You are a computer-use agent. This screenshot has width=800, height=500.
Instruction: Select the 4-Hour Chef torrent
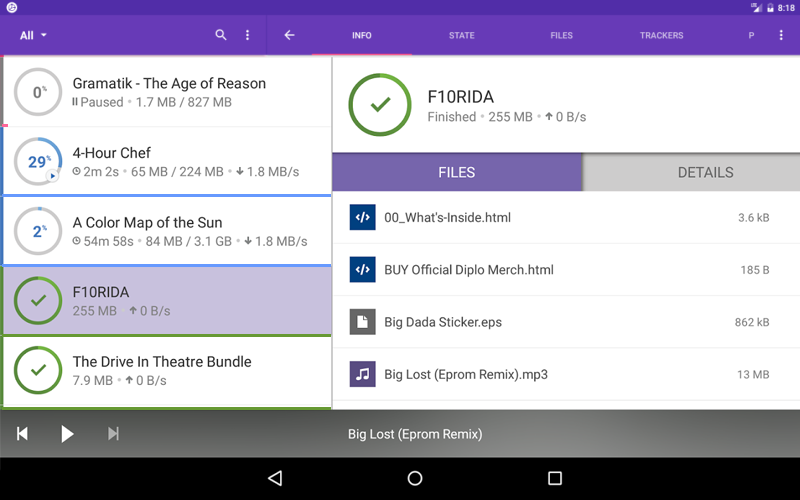(167, 161)
